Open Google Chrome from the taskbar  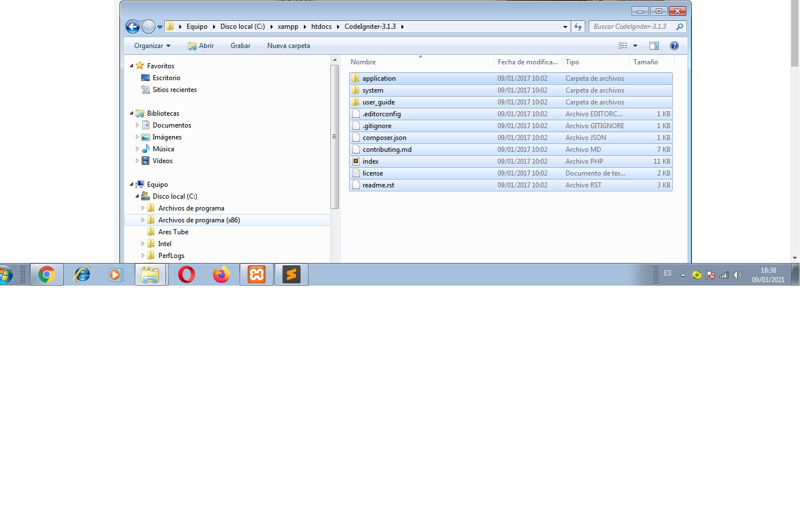pos(47,275)
